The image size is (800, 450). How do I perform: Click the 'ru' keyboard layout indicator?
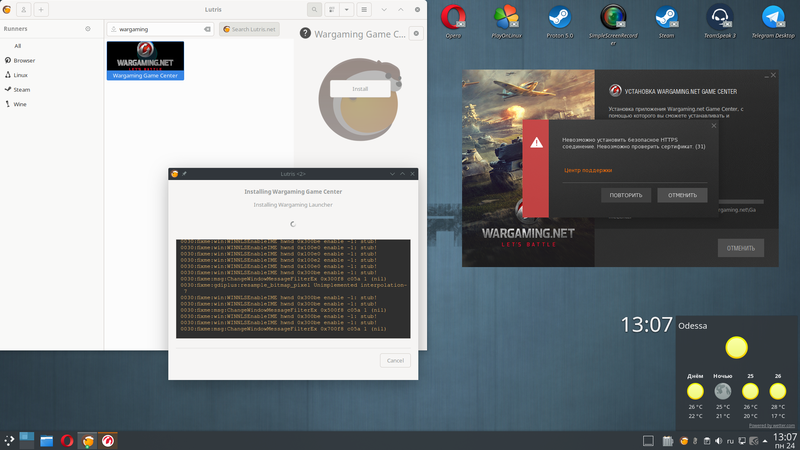pos(730,441)
